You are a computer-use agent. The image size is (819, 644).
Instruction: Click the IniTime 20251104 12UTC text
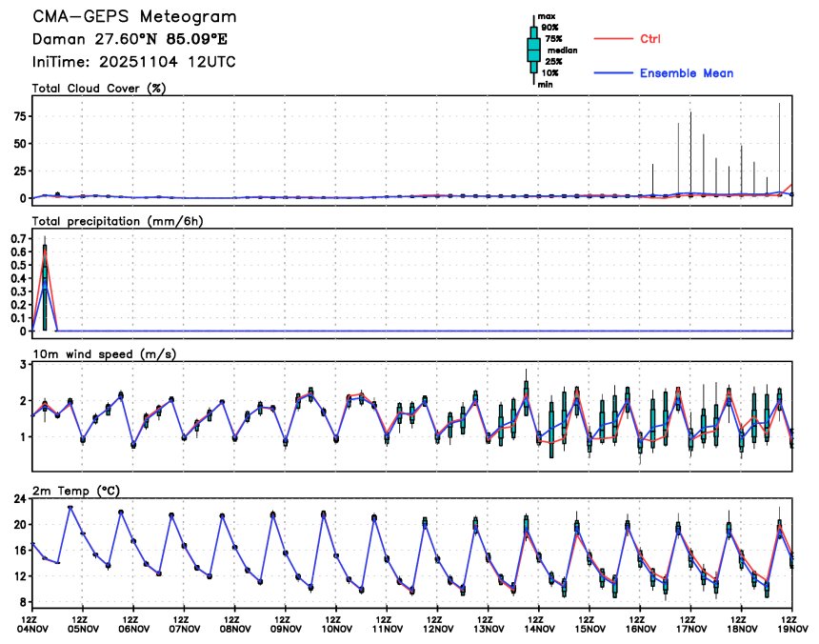tap(134, 62)
